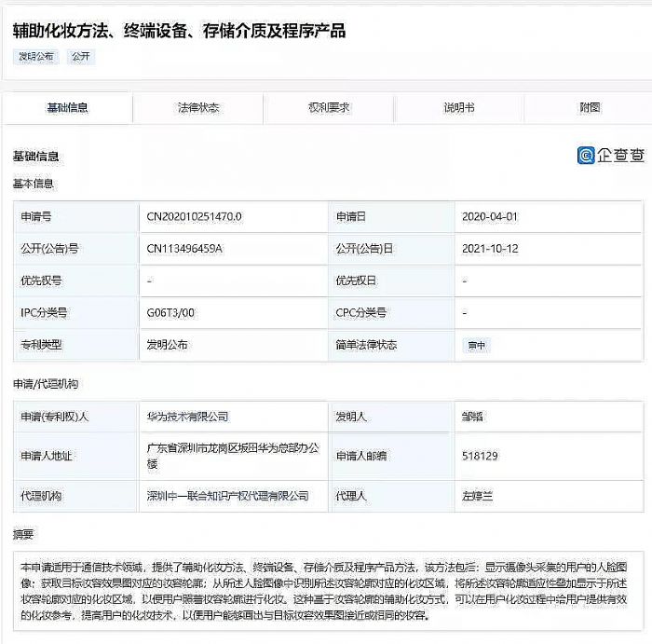This screenshot has height=644, width=652.
Task: View the 附图 tab
Action: (590, 108)
